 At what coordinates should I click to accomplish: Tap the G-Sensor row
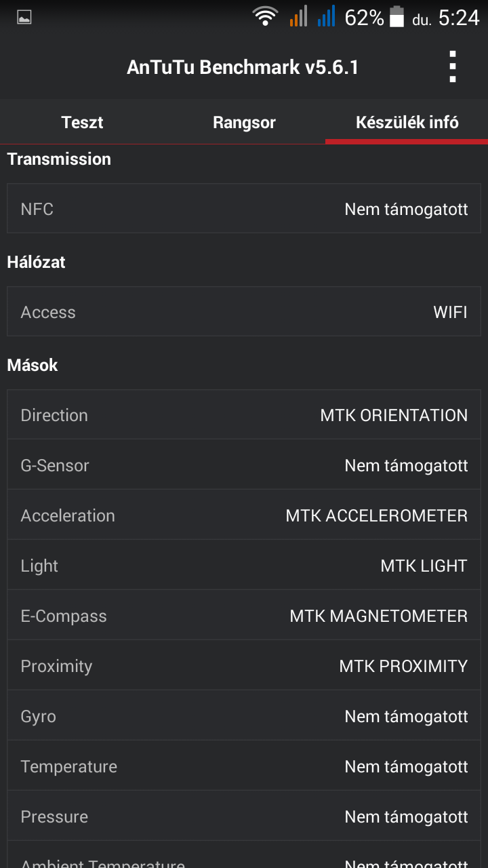pos(244,465)
